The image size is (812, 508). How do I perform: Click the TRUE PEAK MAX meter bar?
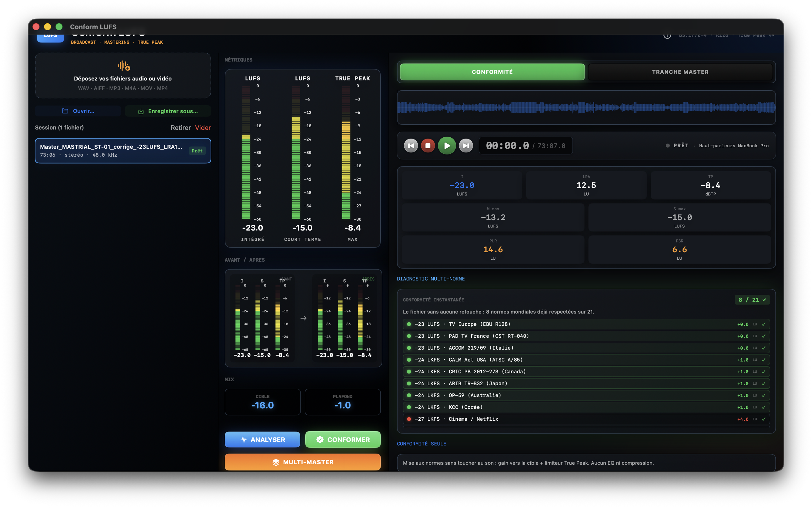tap(346, 152)
